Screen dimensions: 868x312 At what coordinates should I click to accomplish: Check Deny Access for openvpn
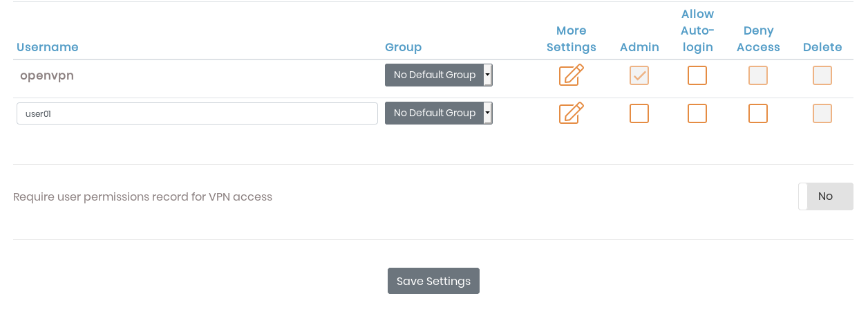758,75
